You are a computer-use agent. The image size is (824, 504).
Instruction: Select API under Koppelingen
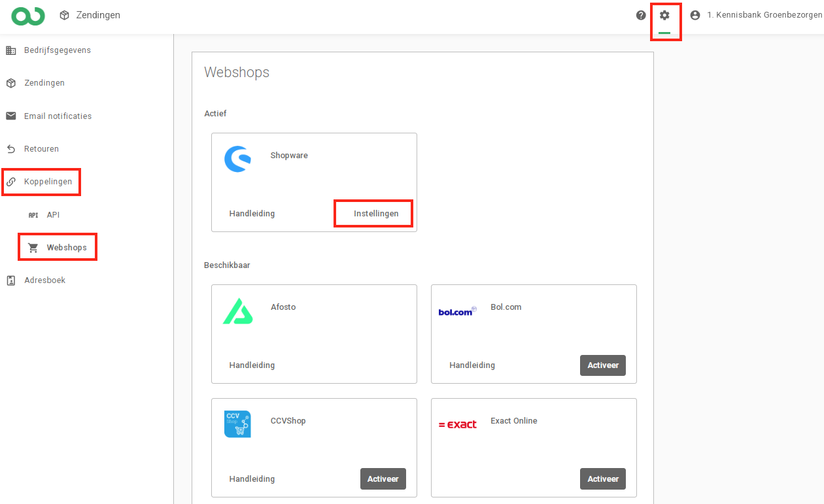52,215
